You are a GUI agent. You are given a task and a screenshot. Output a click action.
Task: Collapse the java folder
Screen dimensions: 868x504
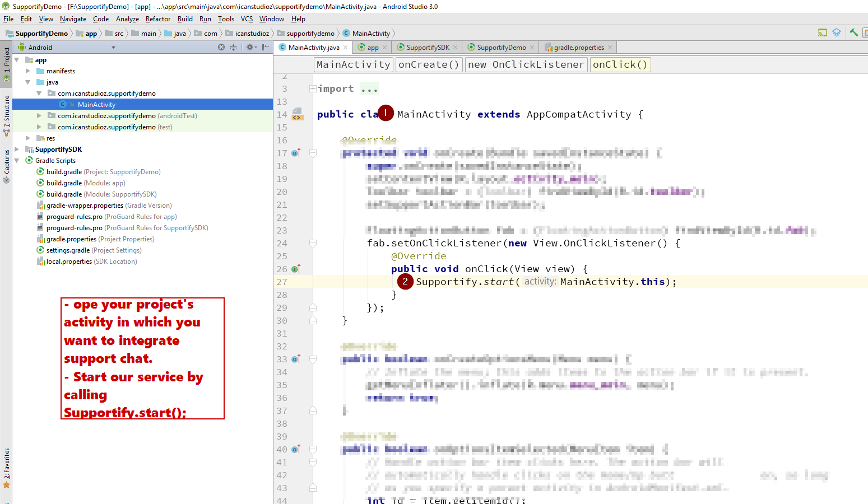coord(28,82)
